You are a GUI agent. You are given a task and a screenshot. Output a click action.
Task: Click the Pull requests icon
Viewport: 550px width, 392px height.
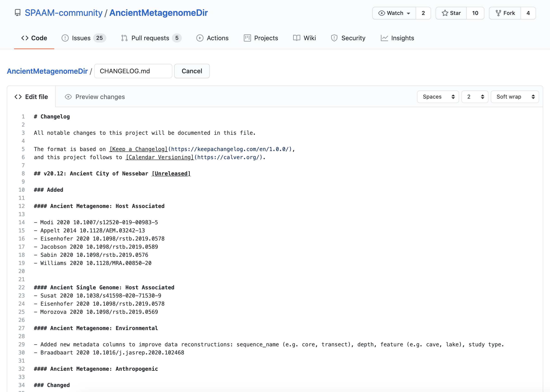pyautogui.click(x=124, y=38)
